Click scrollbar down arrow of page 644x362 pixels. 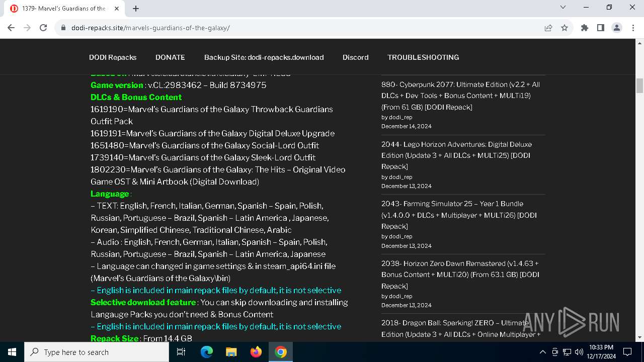(639, 337)
